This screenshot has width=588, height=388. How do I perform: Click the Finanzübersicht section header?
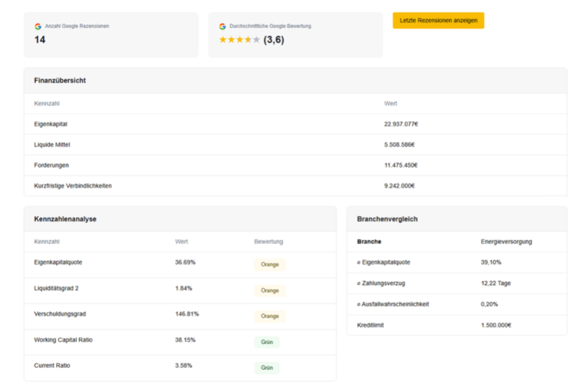tap(60, 81)
